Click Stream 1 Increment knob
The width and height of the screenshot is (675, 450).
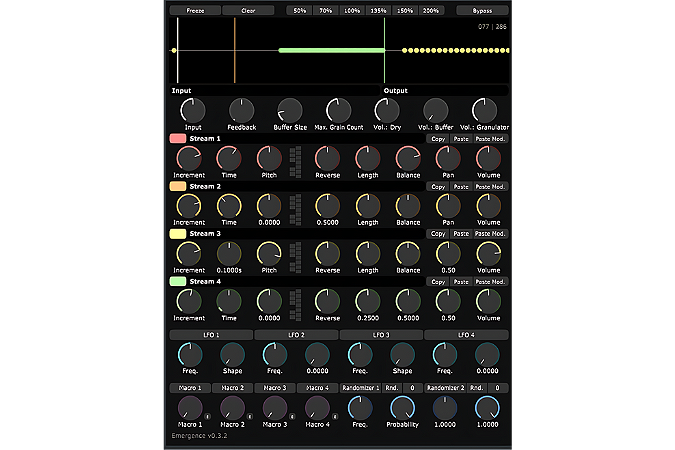pyautogui.click(x=189, y=158)
